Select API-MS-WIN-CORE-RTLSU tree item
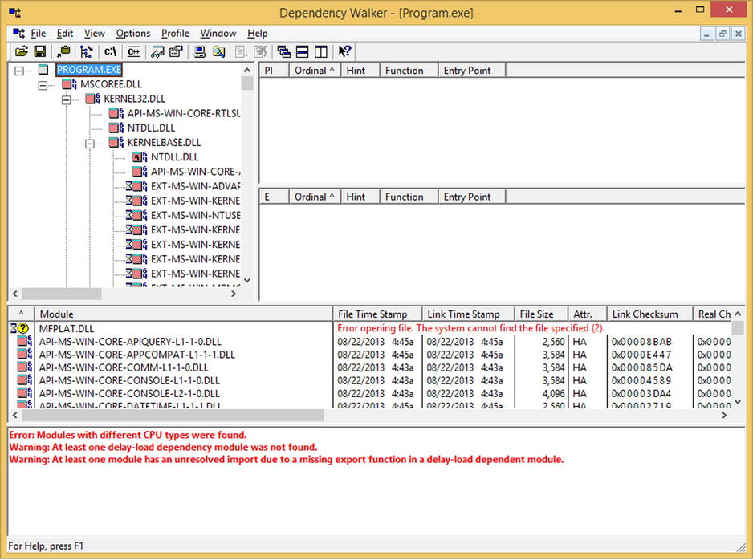 pyautogui.click(x=184, y=113)
